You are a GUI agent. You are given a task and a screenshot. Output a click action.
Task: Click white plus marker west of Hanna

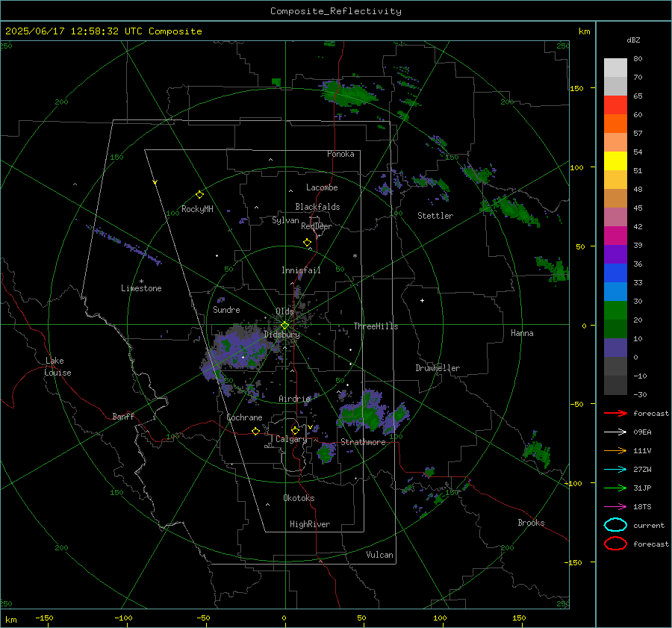click(x=422, y=300)
